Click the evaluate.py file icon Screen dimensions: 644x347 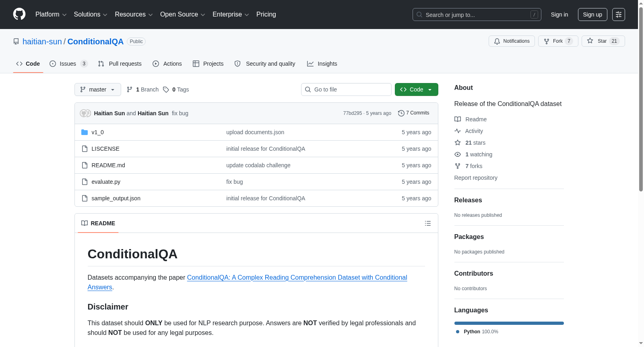click(x=85, y=182)
